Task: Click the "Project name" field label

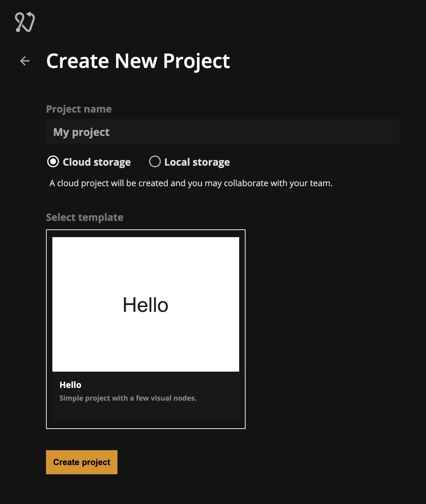Action: tap(79, 109)
